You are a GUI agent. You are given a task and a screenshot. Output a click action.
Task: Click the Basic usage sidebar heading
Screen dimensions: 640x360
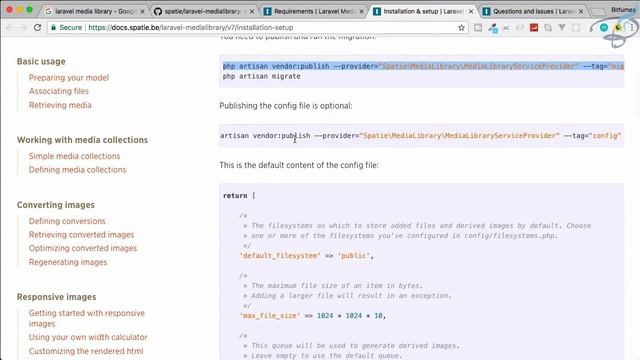tap(41, 61)
